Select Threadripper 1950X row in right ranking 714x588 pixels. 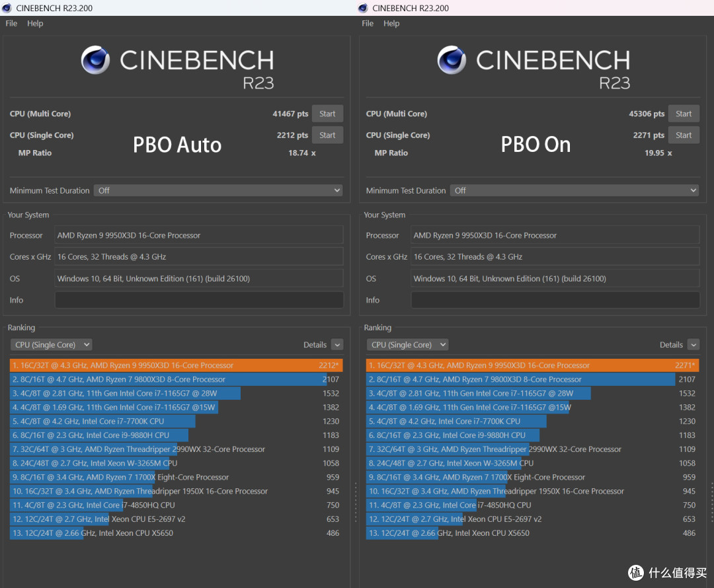click(x=532, y=491)
